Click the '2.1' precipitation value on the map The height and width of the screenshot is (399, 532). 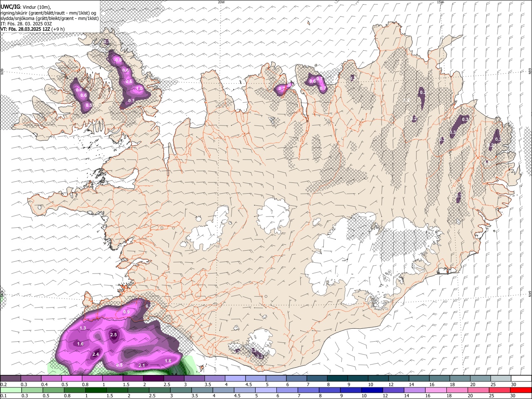[x=142, y=365]
